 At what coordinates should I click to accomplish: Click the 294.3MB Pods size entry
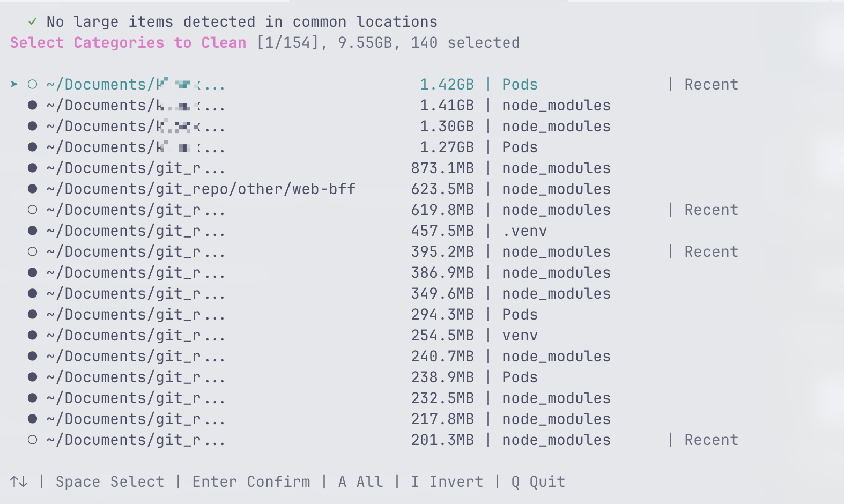tap(442, 314)
